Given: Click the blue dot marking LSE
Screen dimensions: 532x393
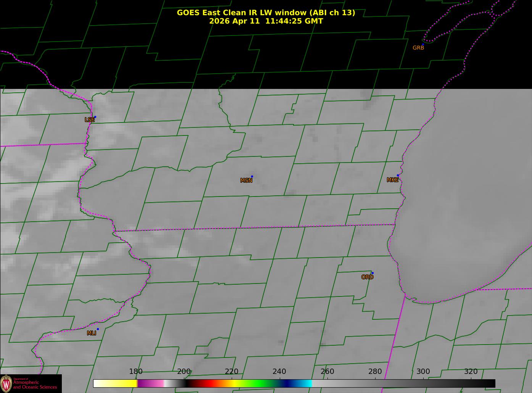Looking at the screenshot, I should pyautogui.click(x=95, y=117).
